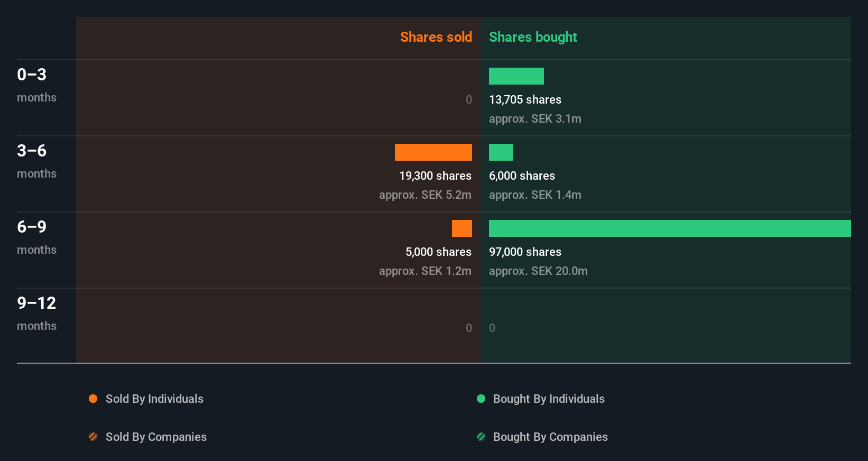The width and height of the screenshot is (868, 461).
Task: Click the 97,000 shares label
Action: click(525, 252)
